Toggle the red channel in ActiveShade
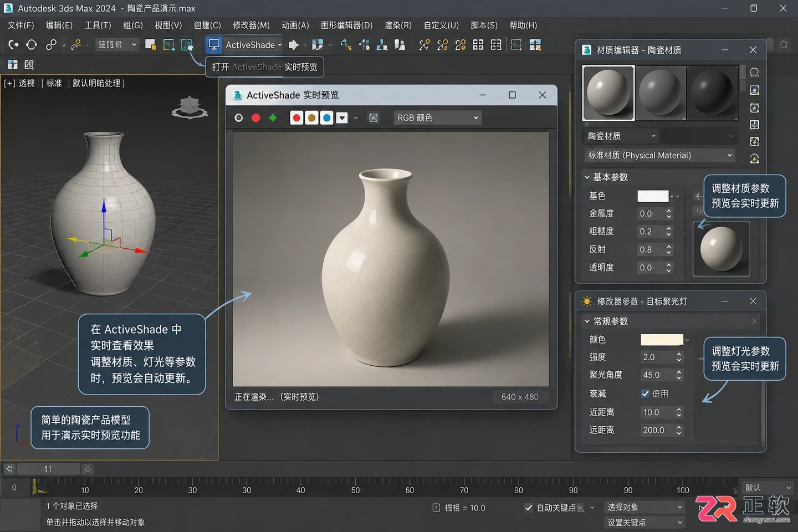The width and height of the screenshot is (798, 532). pos(296,117)
